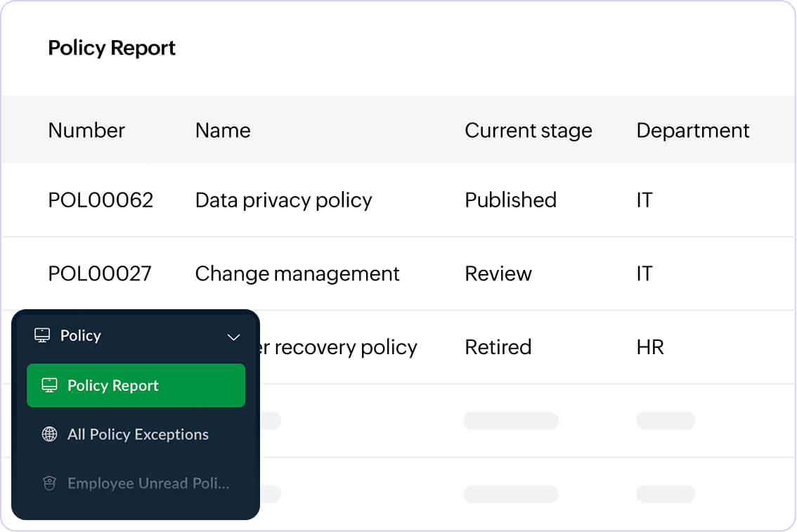
Task: Click the Policy sidebar section header
Action: [x=81, y=336]
